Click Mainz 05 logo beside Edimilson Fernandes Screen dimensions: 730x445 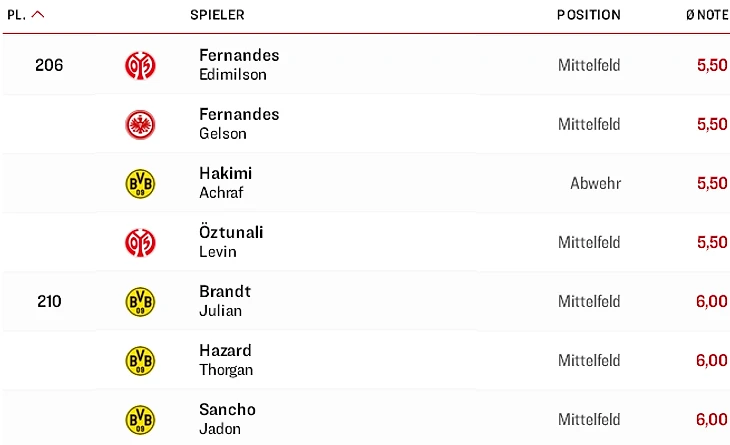point(140,66)
